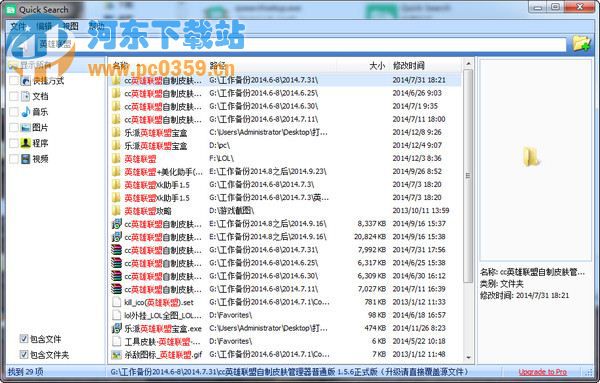This screenshot has width=600, height=383.
Task: Click installer icon of the 8,337 KB file
Action: [116, 224]
